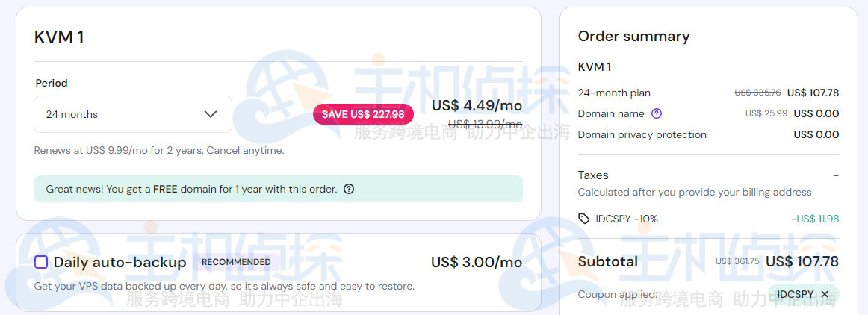Click the 24-month plan line item

click(x=614, y=93)
